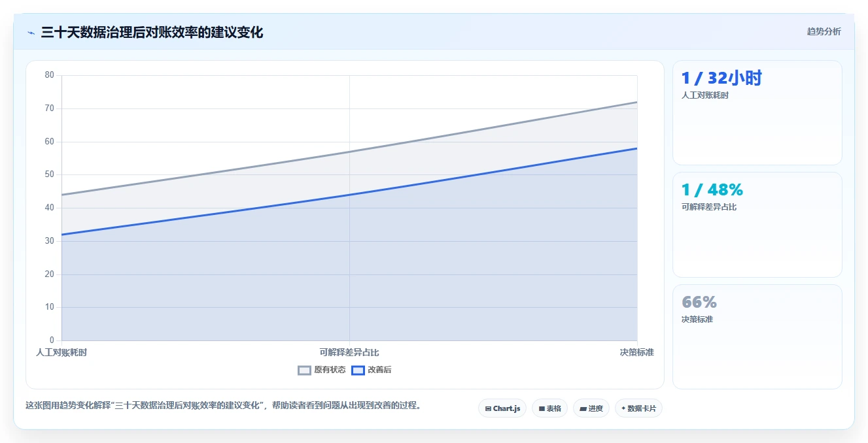
Task: Open the 1 / 32小时 人工对账耗时 card
Action: (x=757, y=112)
